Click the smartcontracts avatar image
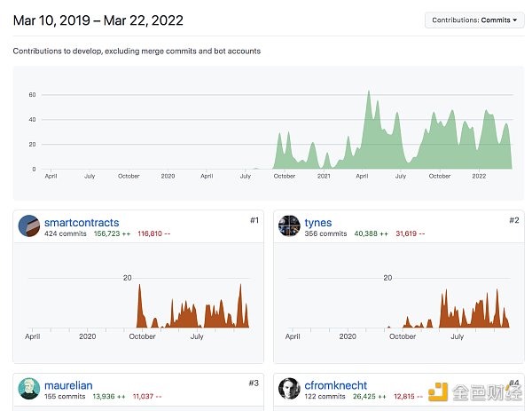This screenshot has height=411, width=532. [28, 226]
